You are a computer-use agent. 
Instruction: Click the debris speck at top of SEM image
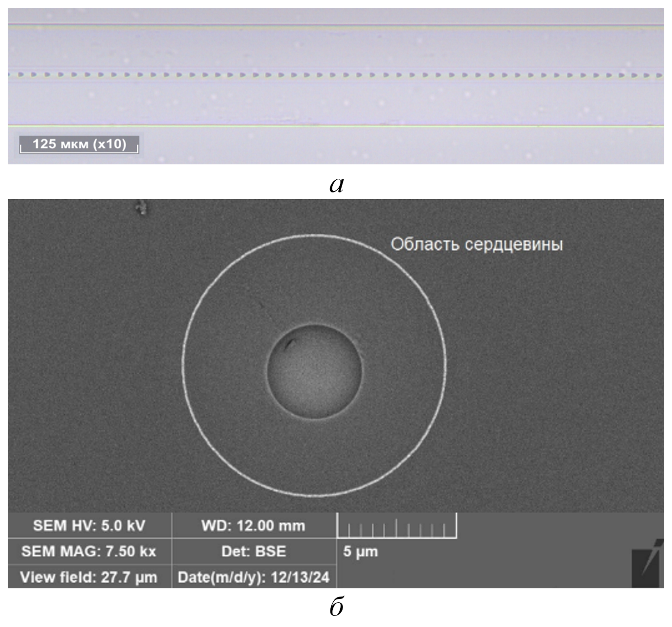click(x=142, y=208)
